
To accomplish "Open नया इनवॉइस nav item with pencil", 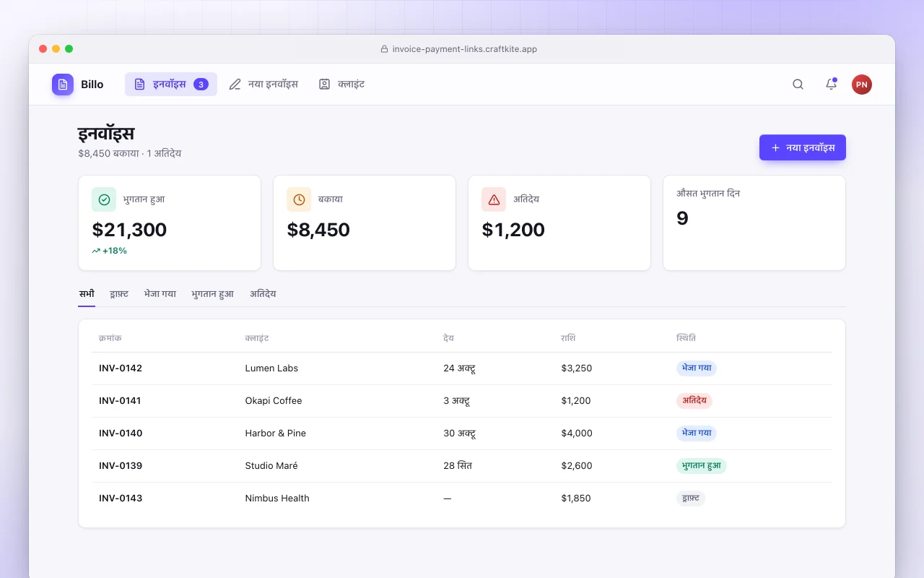I will pyautogui.click(x=263, y=85).
